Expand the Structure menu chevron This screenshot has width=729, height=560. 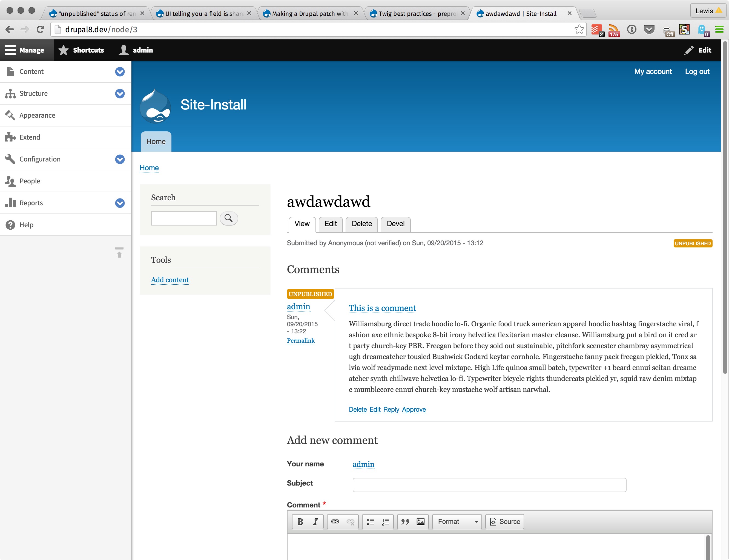pyautogui.click(x=120, y=94)
